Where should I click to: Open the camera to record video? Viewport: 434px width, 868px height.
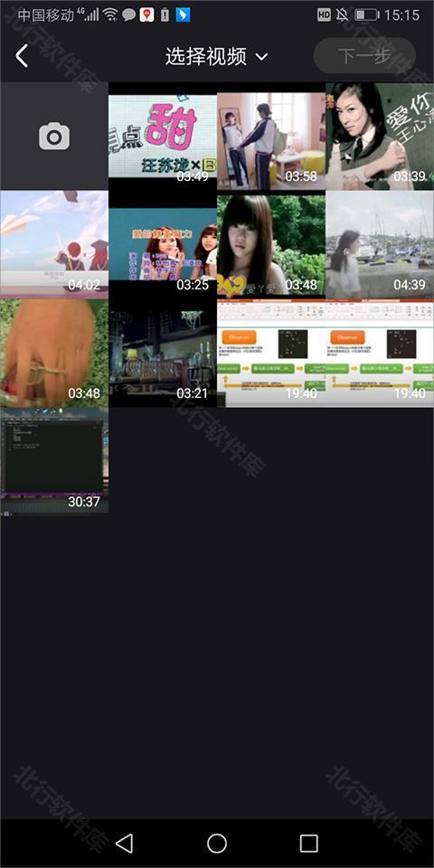[x=54, y=137]
